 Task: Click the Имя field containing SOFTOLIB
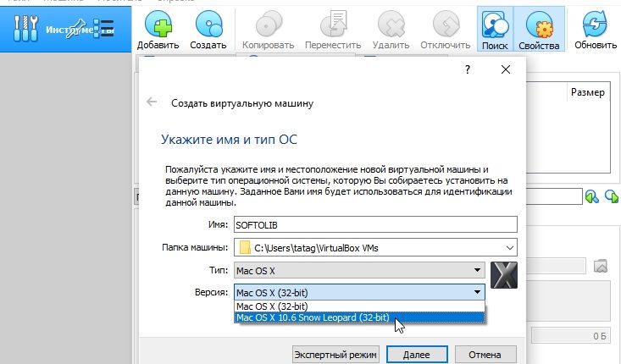tap(375, 224)
